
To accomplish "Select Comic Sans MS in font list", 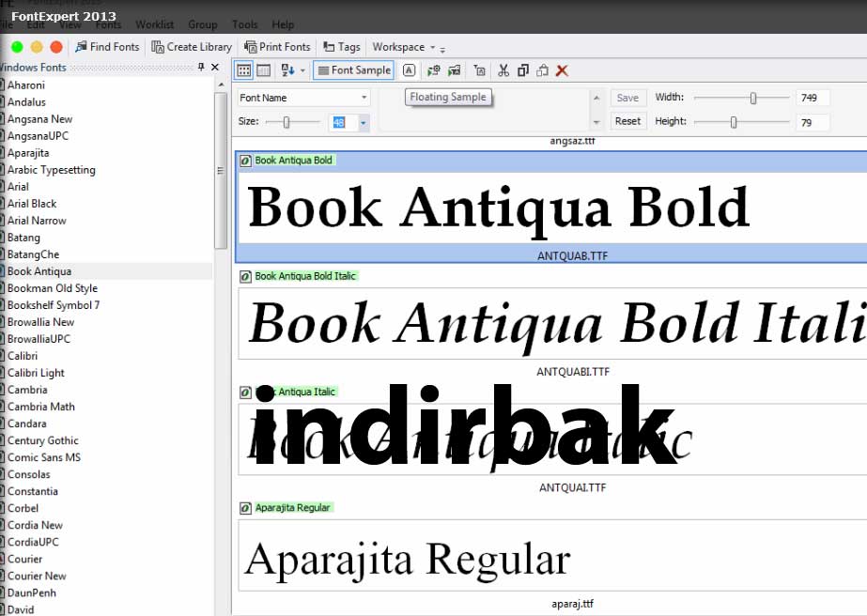I will tap(44, 457).
